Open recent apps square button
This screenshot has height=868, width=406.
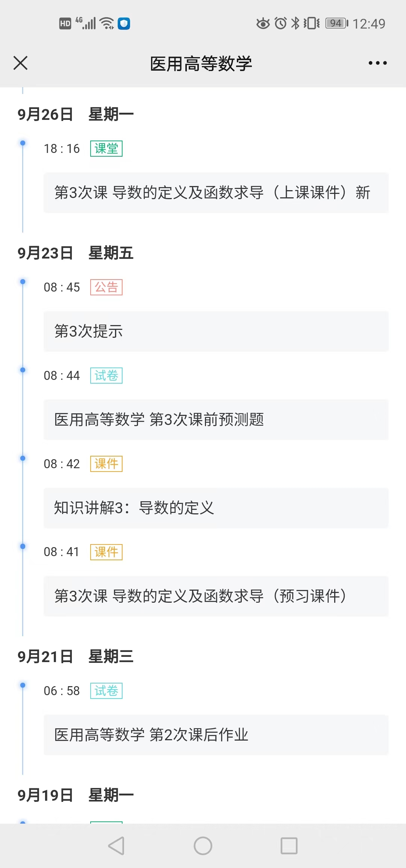[289, 846]
